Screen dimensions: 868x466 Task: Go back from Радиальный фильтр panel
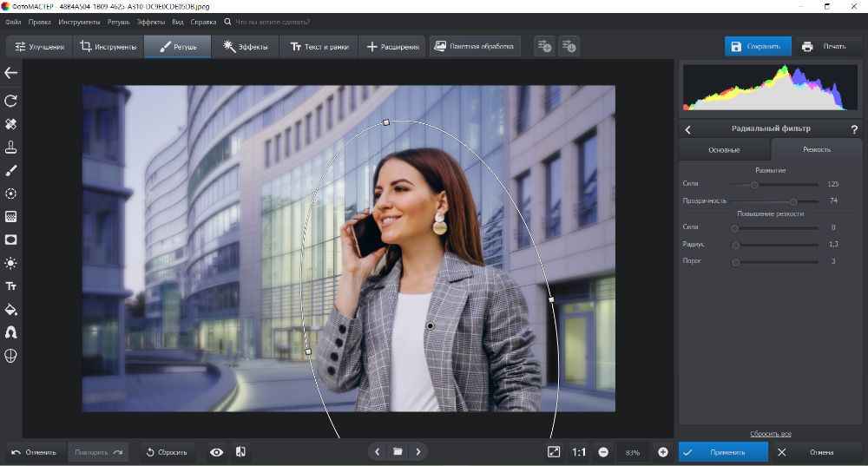pyautogui.click(x=688, y=129)
